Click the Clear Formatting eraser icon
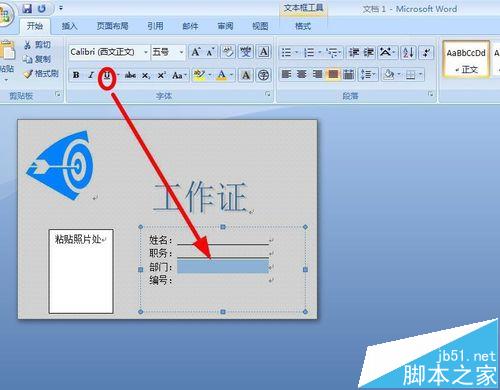500x390 pixels. click(x=228, y=52)
